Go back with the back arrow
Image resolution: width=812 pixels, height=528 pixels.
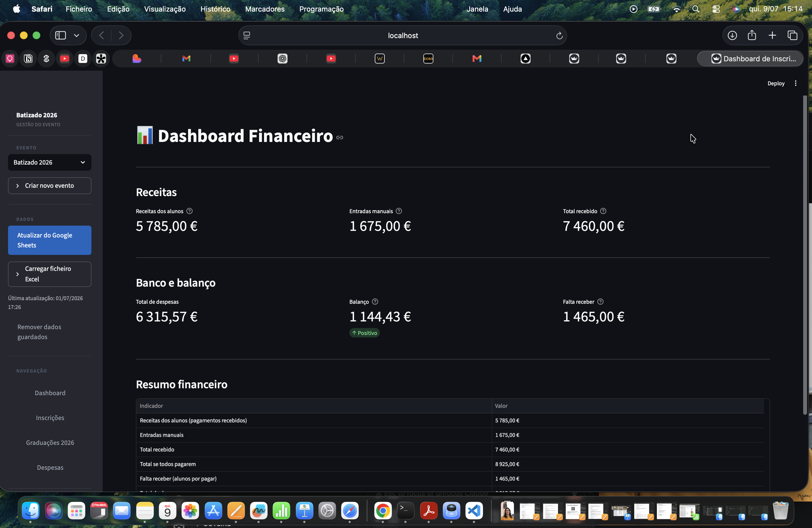(x=101, y=35)
